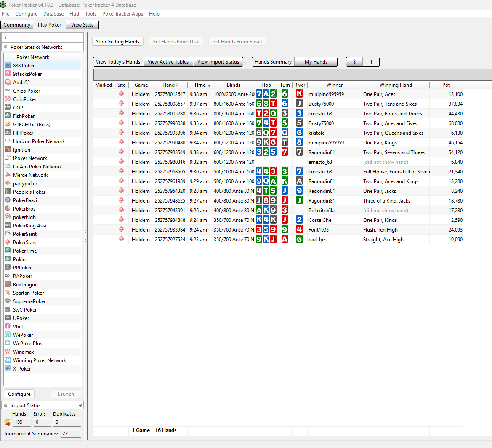Viewport: 492px width, 448px height.
Task: Collapse the Import Status section
Action: [x=5, y=405]
